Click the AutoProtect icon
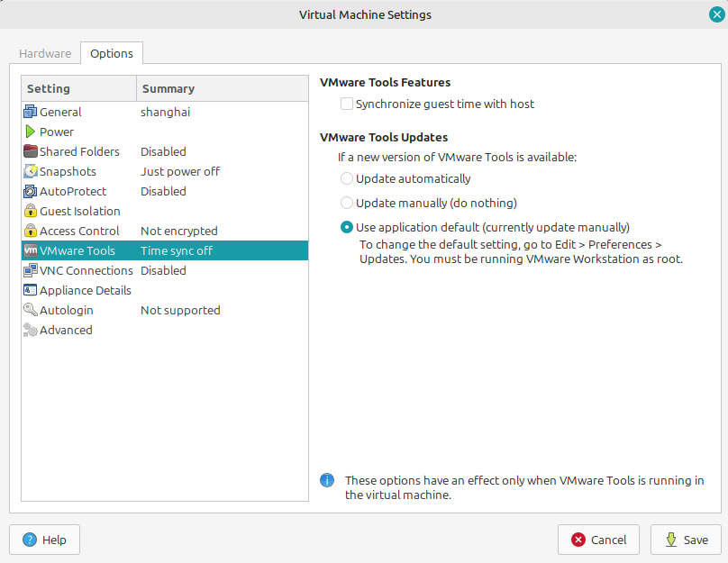728x563 pixels. click(30, 191)
